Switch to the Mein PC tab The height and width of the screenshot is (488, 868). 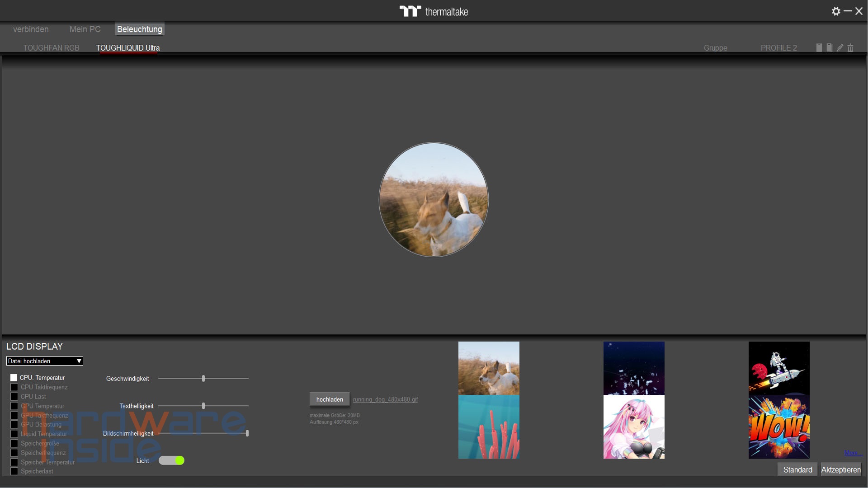coord(85,29)
